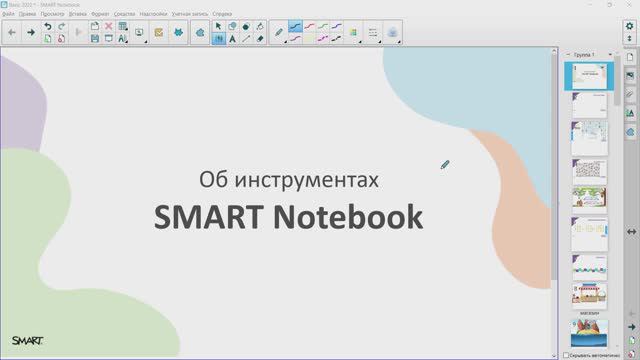Open the transparency dropdown
Screen dimensions: 640x360
[393, 32]
